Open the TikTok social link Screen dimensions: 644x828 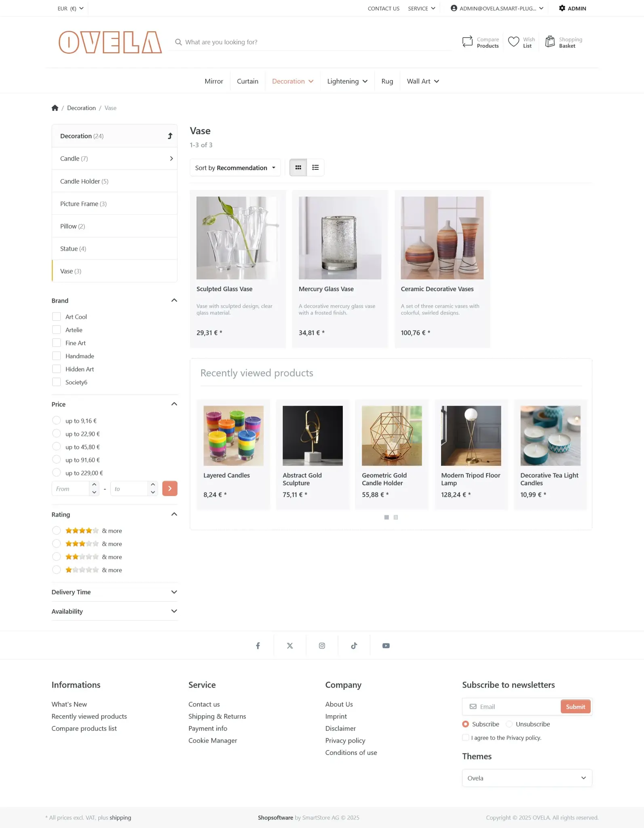coord(354,646)
